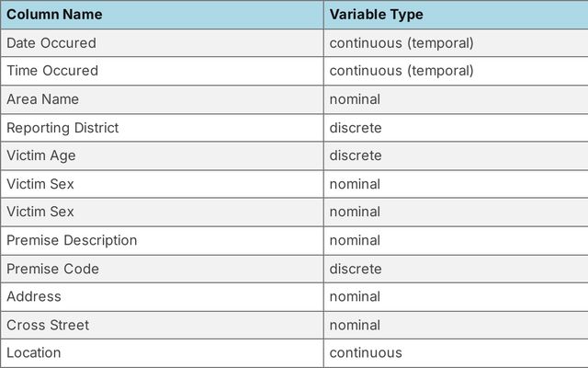Select nominal value in Area Name row
588x368 pixels.
[x=355, y=99]
